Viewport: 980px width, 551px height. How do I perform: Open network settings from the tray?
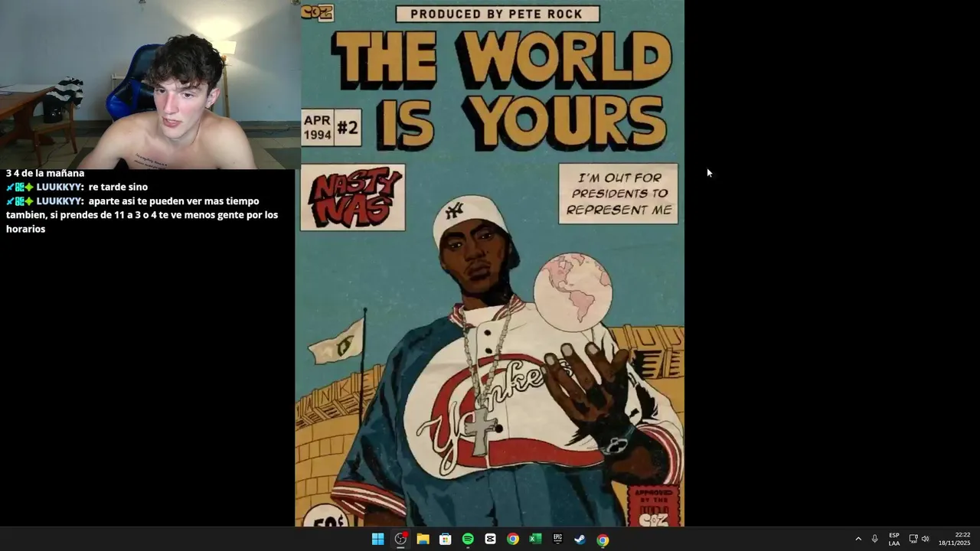(x=913, y=540)
